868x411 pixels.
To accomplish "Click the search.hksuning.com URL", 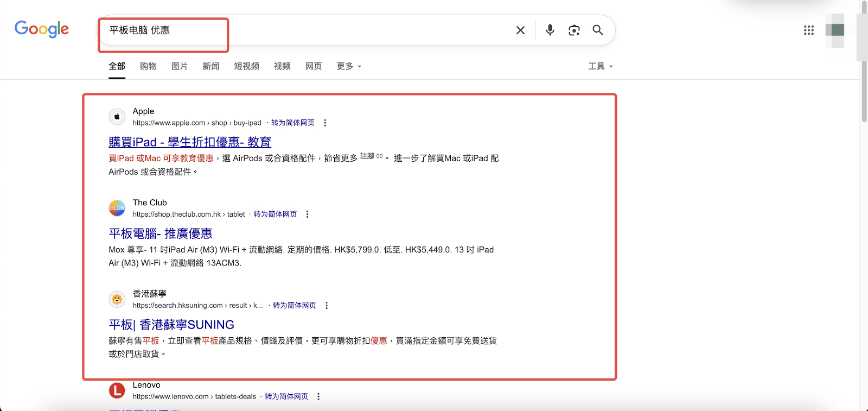I will pyautogui.click(x=197, y=306).
